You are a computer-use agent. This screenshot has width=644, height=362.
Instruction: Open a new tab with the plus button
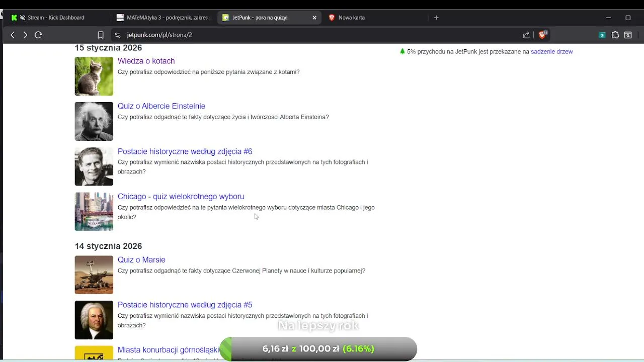[436, 18]
